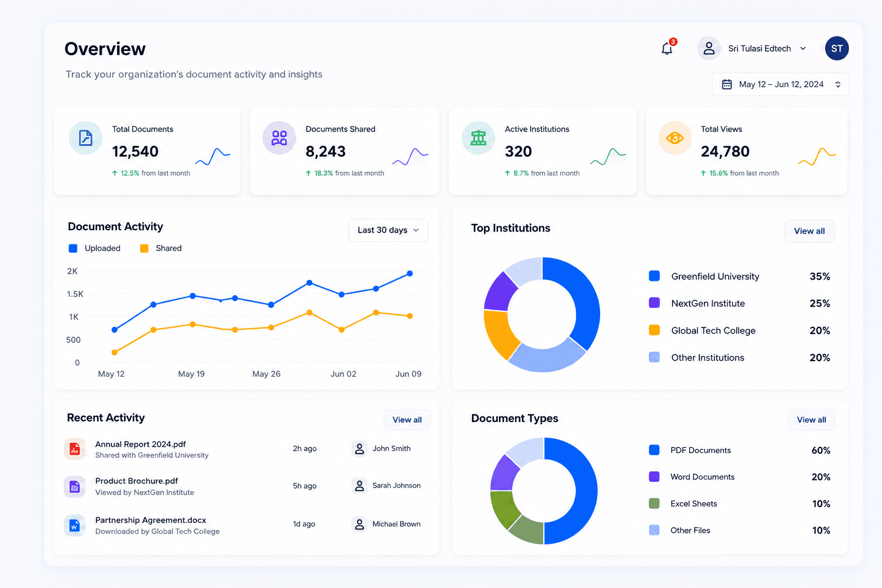Click the Global Tech College orange swatch

click(x=654, y=330)
